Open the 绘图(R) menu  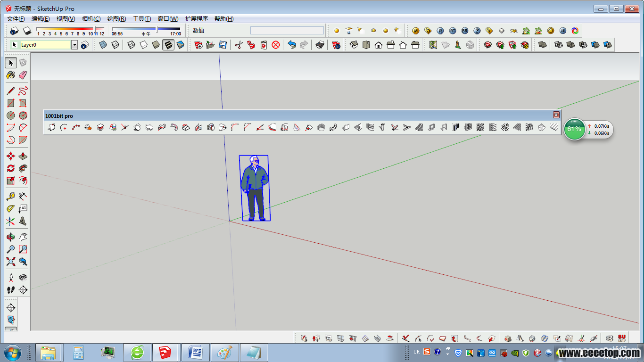pos(117,19)
